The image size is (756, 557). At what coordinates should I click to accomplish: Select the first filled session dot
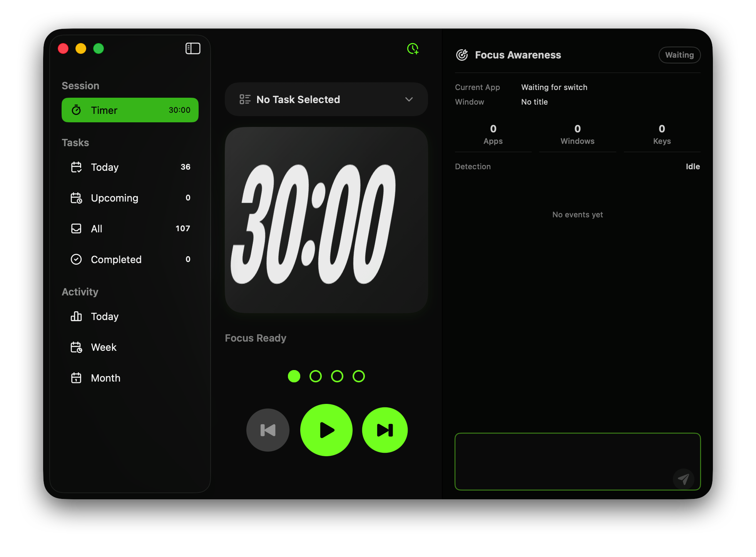[294, 376]
